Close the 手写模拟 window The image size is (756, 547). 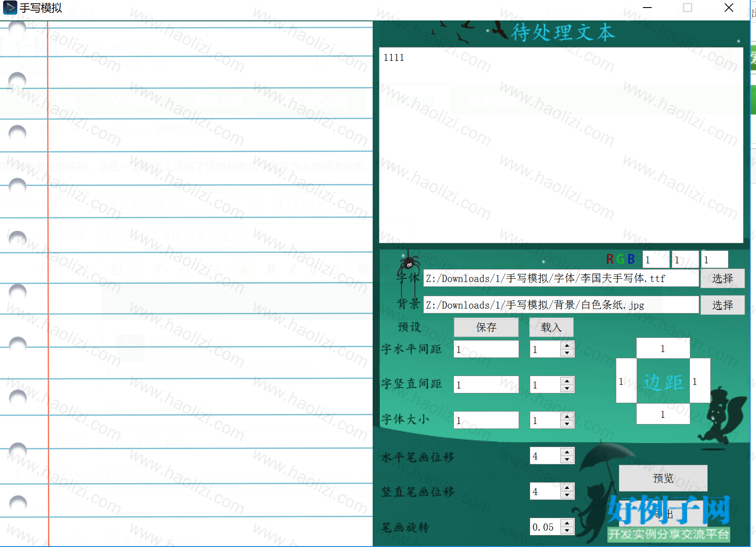pyautogui.click(x=728, y=8)
